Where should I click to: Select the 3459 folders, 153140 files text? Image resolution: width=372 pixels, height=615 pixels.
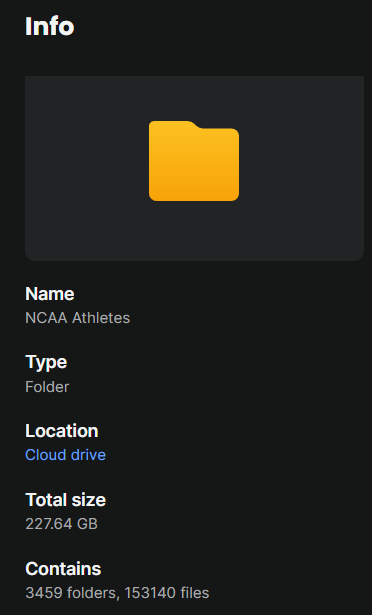point(117,593)
